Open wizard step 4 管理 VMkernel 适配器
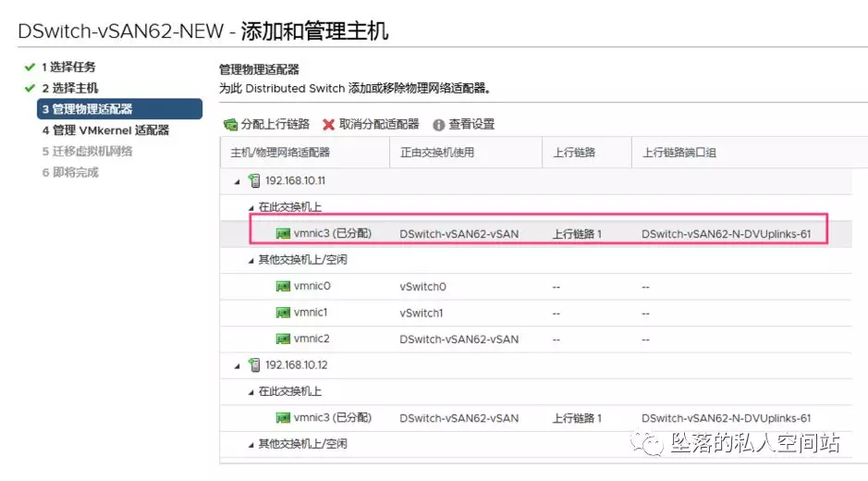This screenshot has width=868, height=481. [105, 130]
